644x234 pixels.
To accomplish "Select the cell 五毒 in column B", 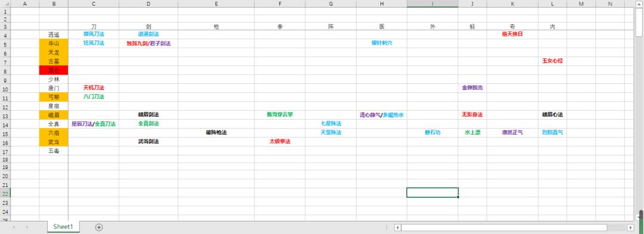I will tap(54, 151).
